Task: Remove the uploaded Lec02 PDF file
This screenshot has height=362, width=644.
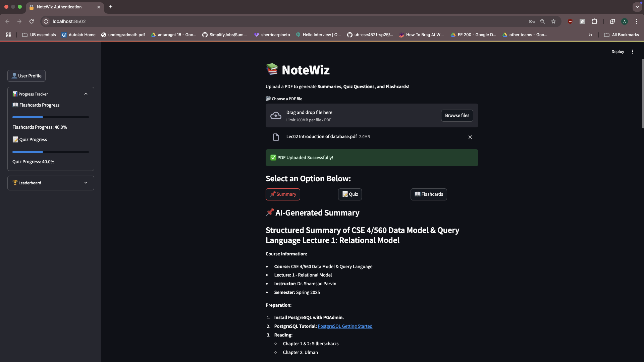Action: (x=470, y=137)
